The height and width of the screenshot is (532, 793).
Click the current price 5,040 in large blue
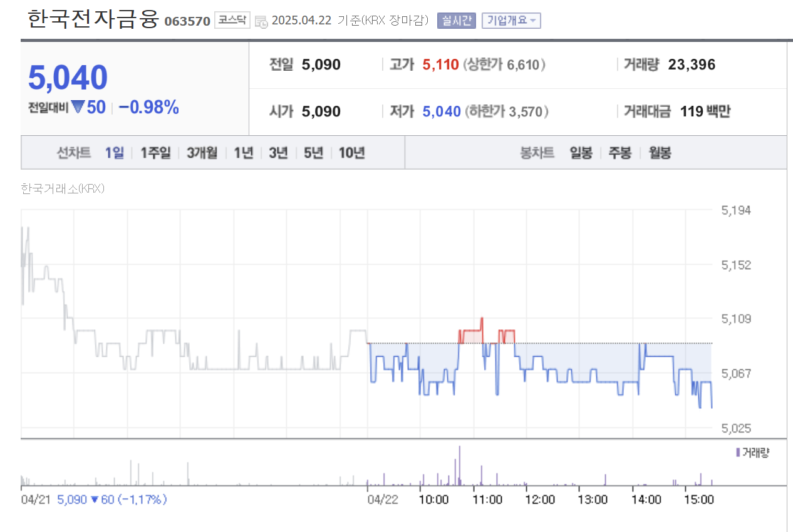pyautogui.click(x=68, y=78)
